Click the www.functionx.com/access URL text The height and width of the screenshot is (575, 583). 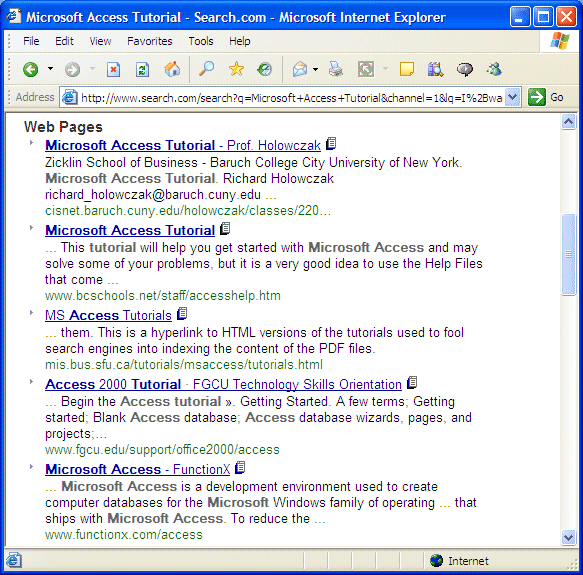click(124, 535)
